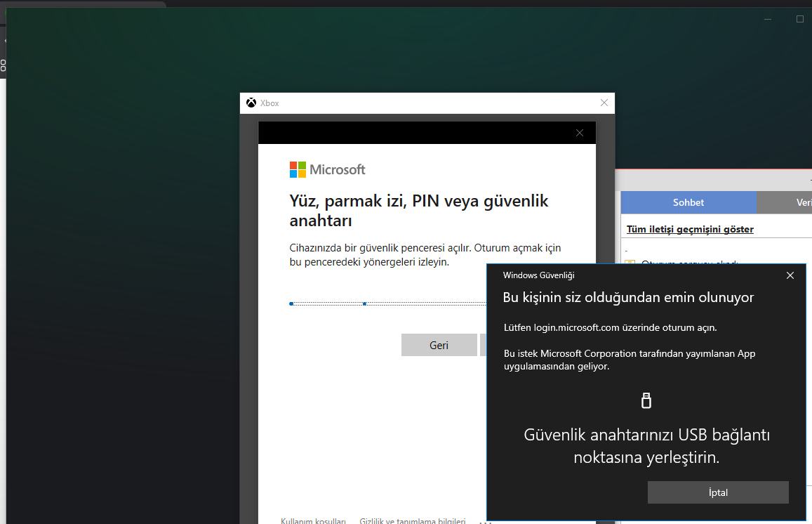
Task: Minimize the background Xbox app window
Action: [768, 19]
